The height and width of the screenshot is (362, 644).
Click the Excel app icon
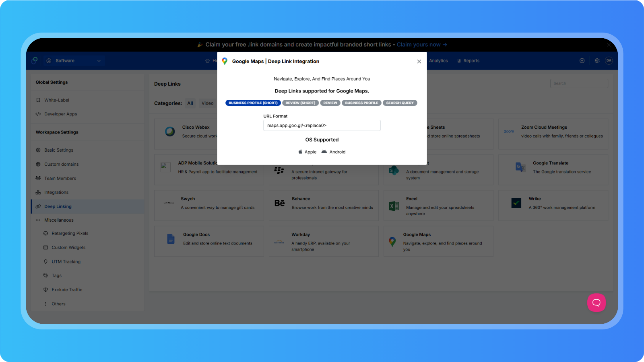394,206
